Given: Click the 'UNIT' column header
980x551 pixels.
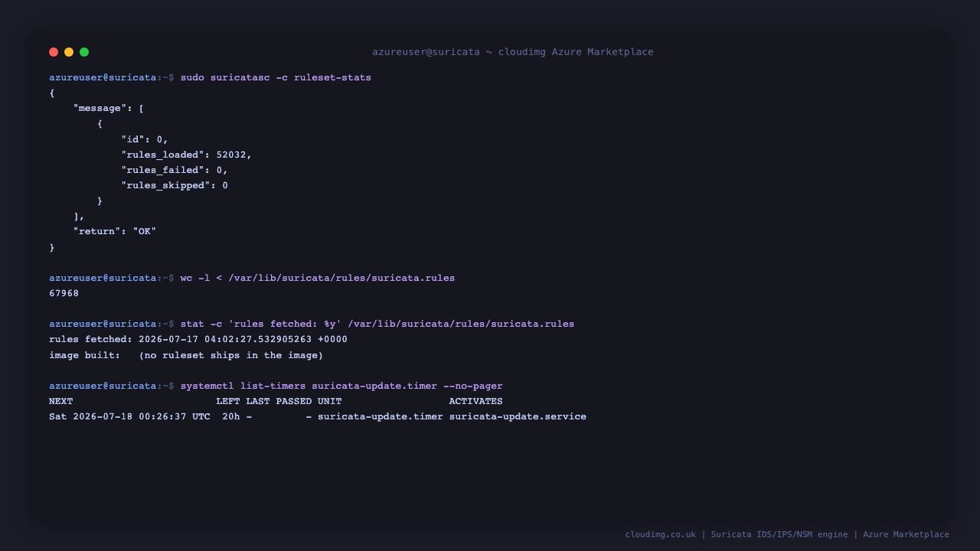Looking at the screenshot, I should click(330, 401).
